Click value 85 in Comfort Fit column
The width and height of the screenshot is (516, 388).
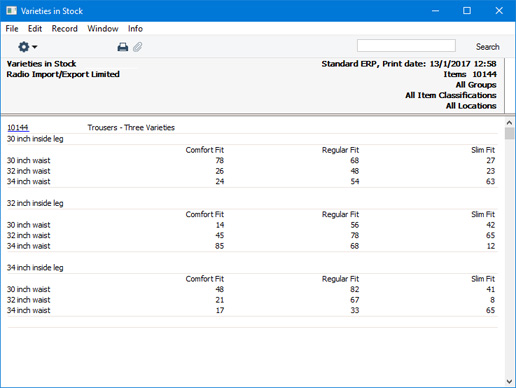[x=220, y=246]
